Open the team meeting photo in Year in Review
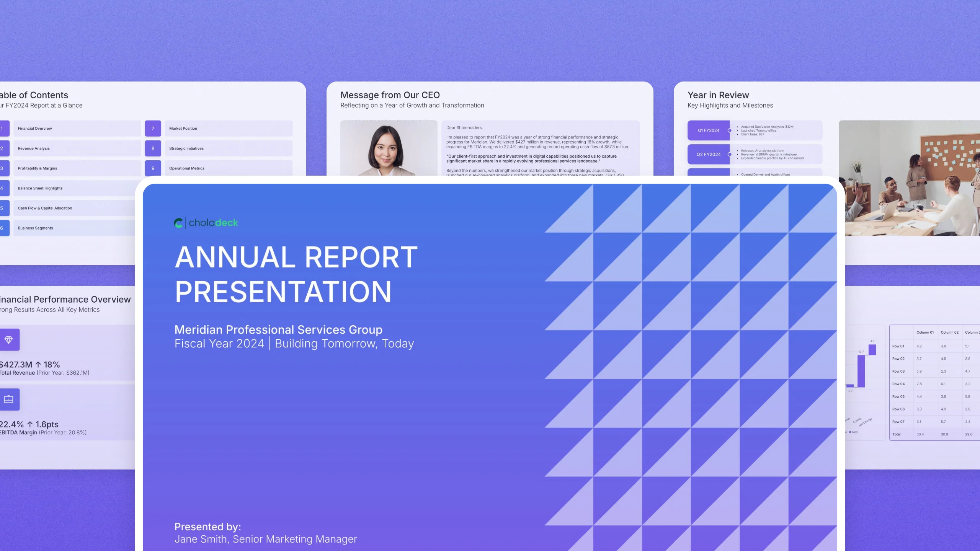The image size is (980, 551). click(x=910, y=178)
